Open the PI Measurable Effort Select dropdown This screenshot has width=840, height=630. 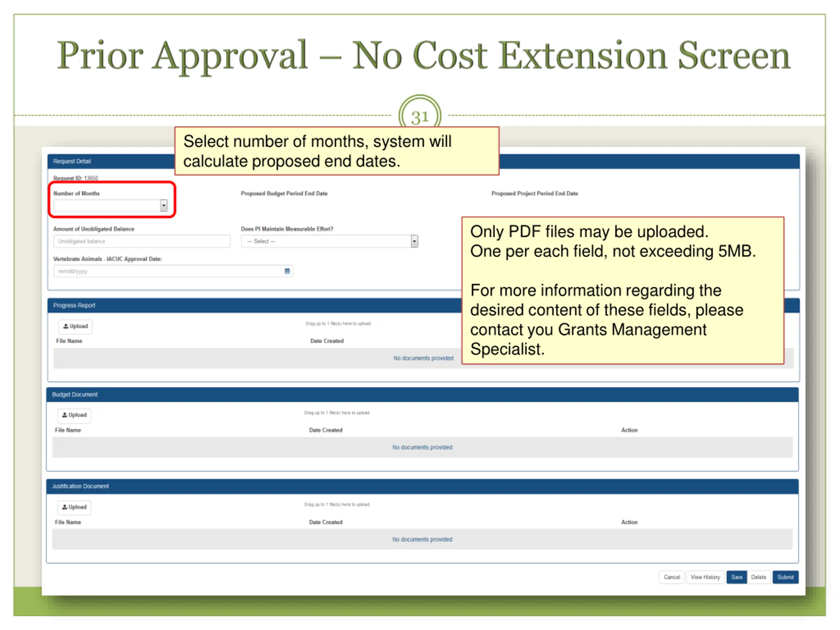329,241
